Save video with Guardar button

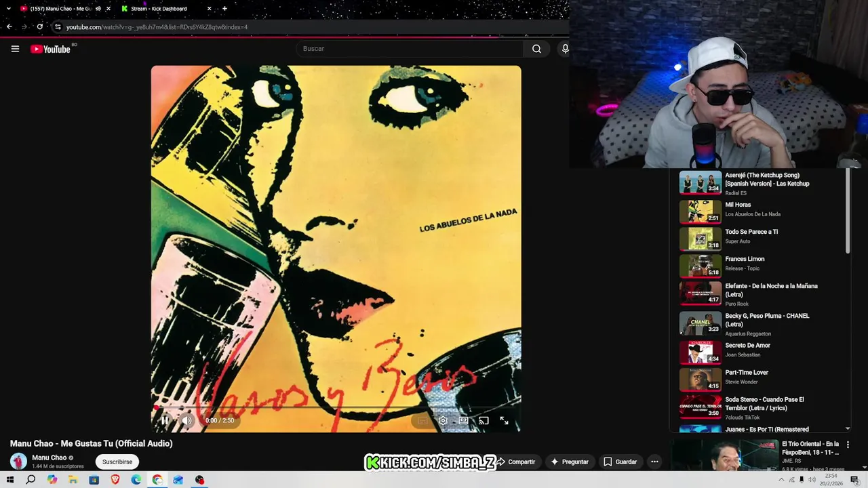tap(620, 462)
